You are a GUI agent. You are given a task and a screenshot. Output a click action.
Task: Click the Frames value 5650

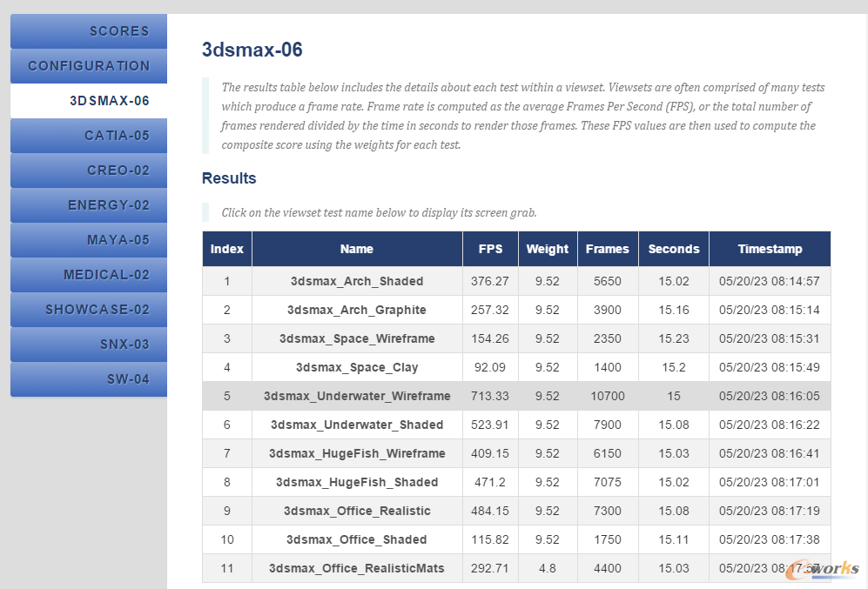click(608, 281)
